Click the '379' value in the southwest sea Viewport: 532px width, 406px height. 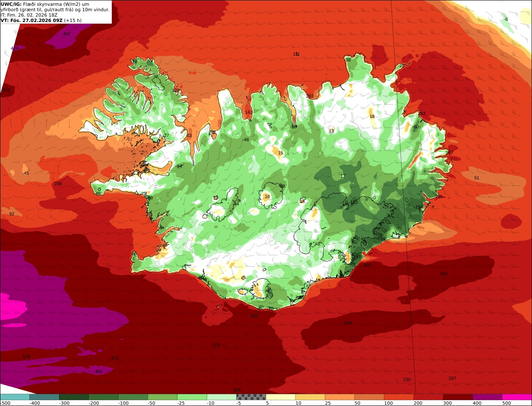(x=26, y=357)
